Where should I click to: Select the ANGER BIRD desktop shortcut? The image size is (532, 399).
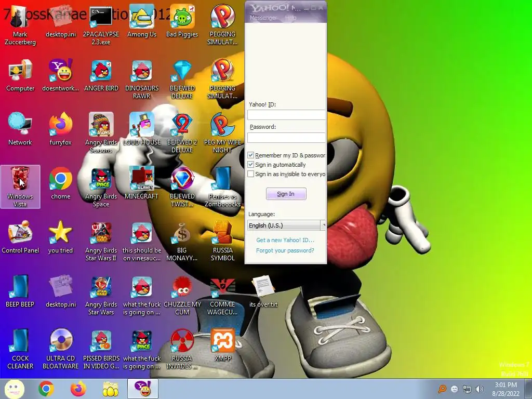point(101,75)
